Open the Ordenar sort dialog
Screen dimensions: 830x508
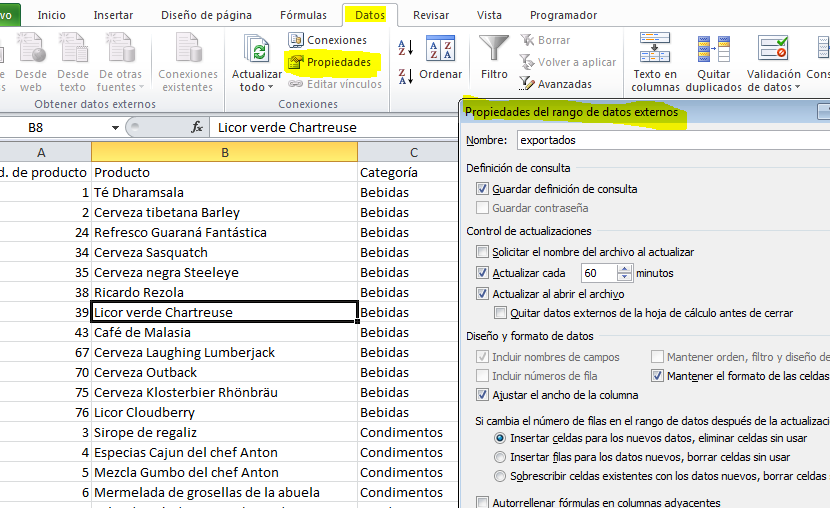point(440,57)
